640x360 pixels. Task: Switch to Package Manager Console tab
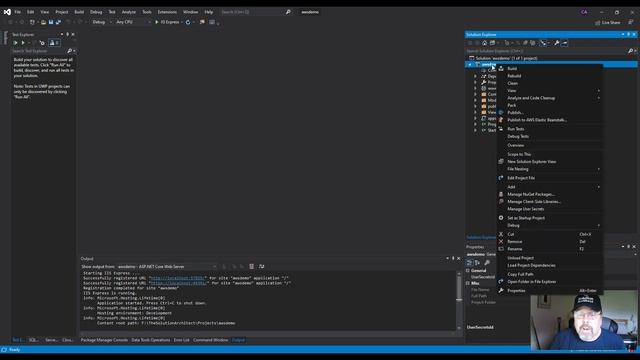pos(104,340)
